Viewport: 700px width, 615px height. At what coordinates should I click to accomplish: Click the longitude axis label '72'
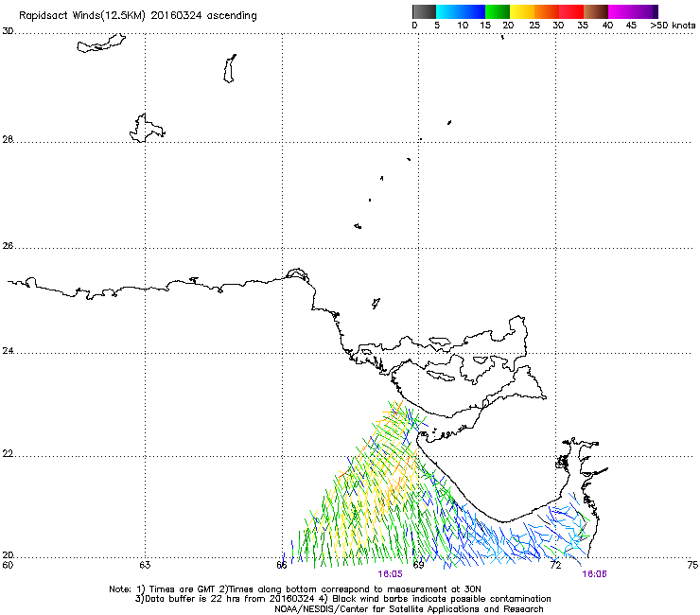(x=556, y=565)
